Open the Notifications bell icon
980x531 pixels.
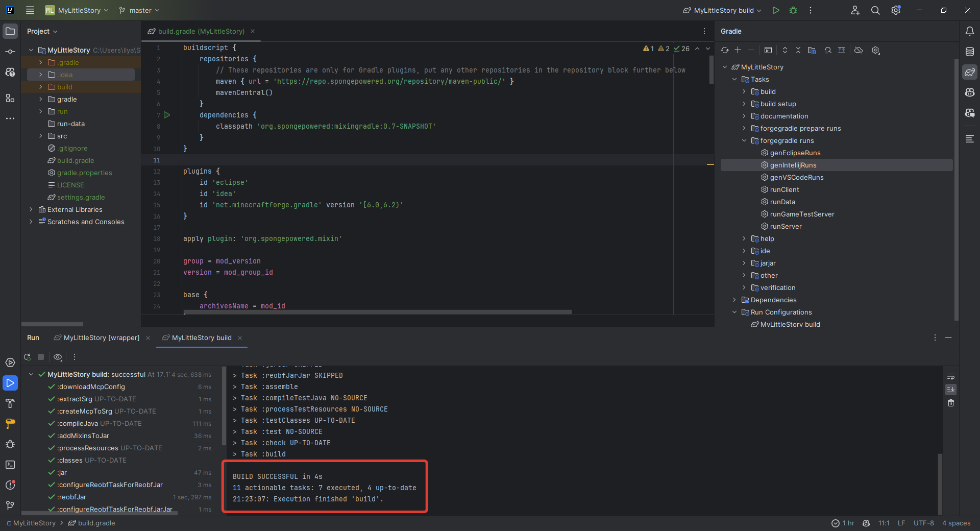[970, 31]
